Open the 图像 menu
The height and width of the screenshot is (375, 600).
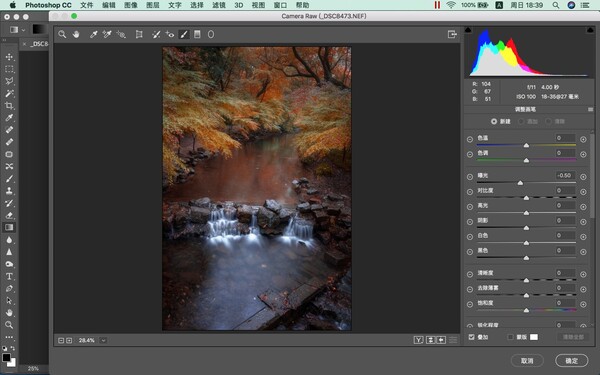[131, 5]
